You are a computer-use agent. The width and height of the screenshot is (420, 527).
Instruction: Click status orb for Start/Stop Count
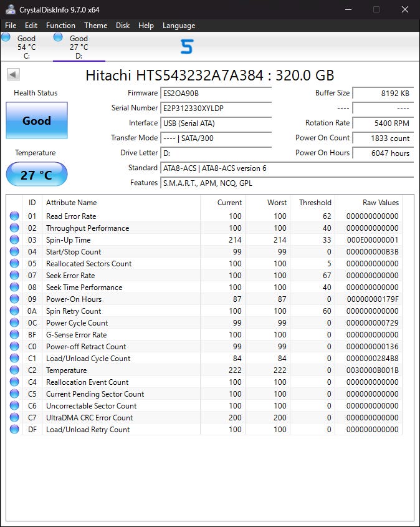tap(14, 251)
